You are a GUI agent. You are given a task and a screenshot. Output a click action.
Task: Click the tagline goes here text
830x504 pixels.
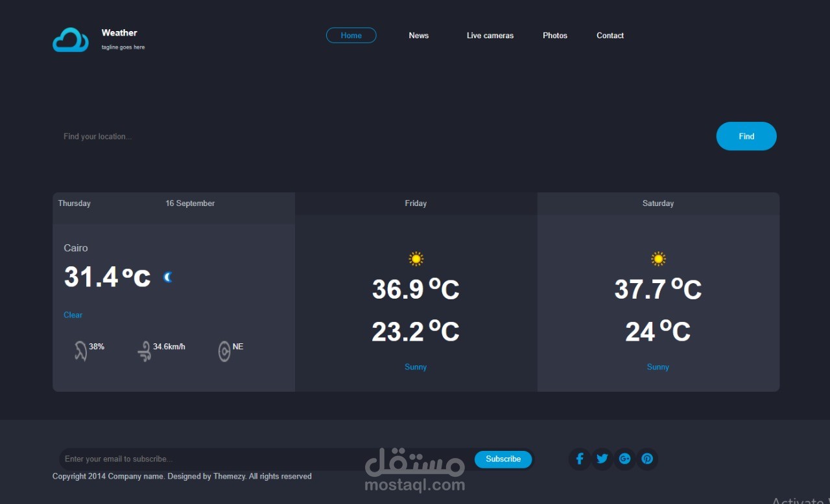(x=123, y=47)
